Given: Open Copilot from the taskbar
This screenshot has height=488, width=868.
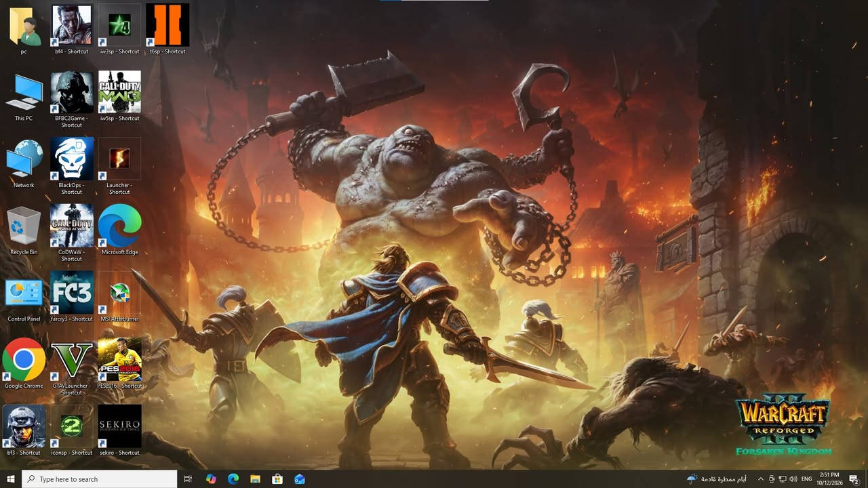Looking at the screenshot, I should (211, 479).
